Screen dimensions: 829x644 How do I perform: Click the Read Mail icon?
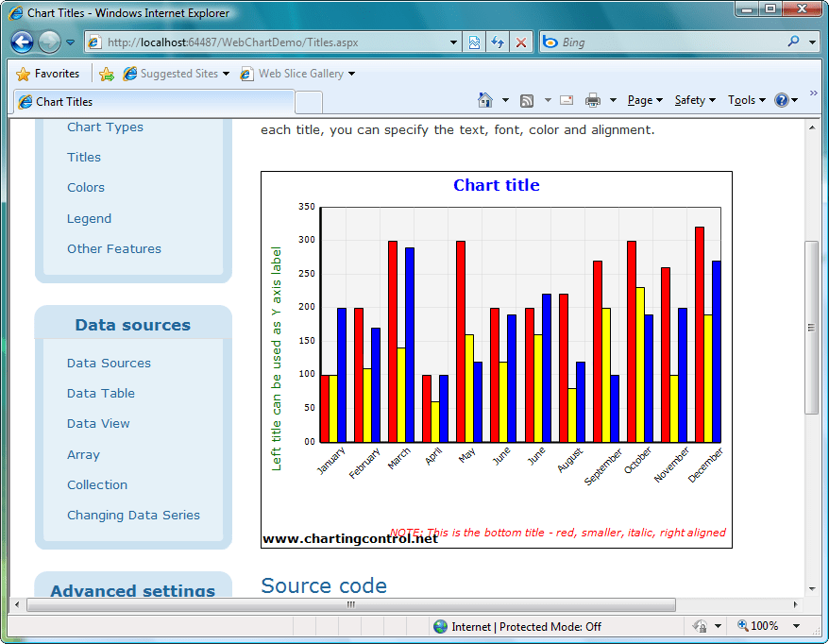[x=567, y=99]
